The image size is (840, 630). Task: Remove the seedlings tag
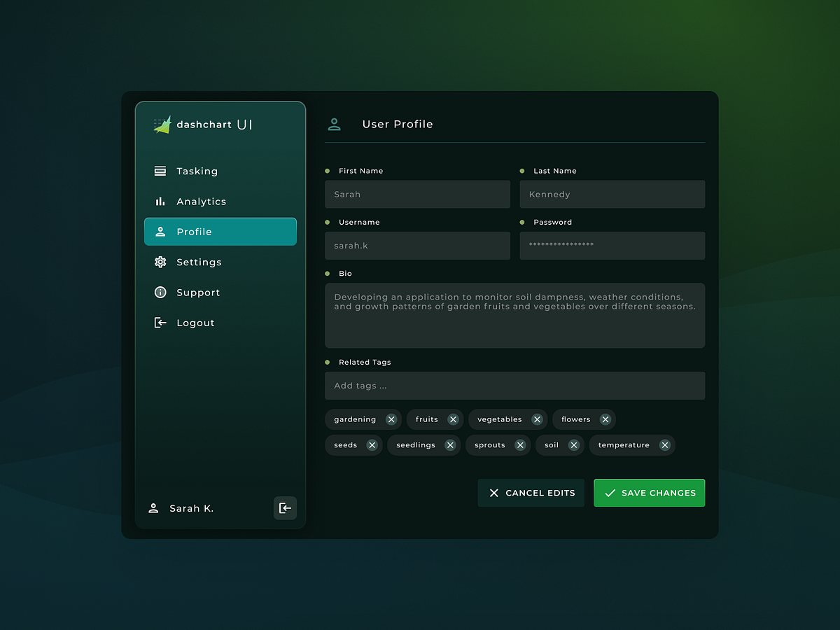450,444
